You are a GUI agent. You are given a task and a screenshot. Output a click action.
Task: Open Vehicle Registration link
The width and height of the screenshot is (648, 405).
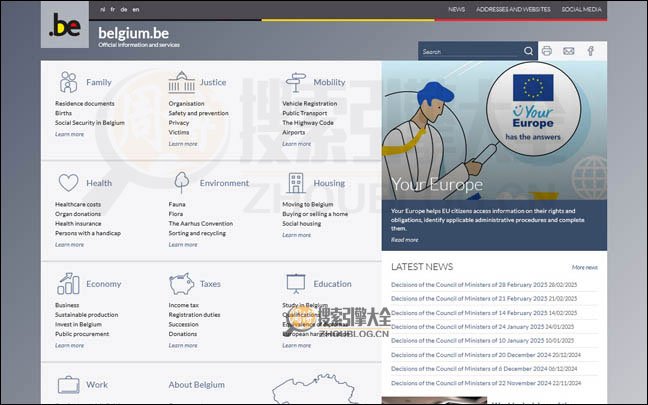[x=310, y=103]
